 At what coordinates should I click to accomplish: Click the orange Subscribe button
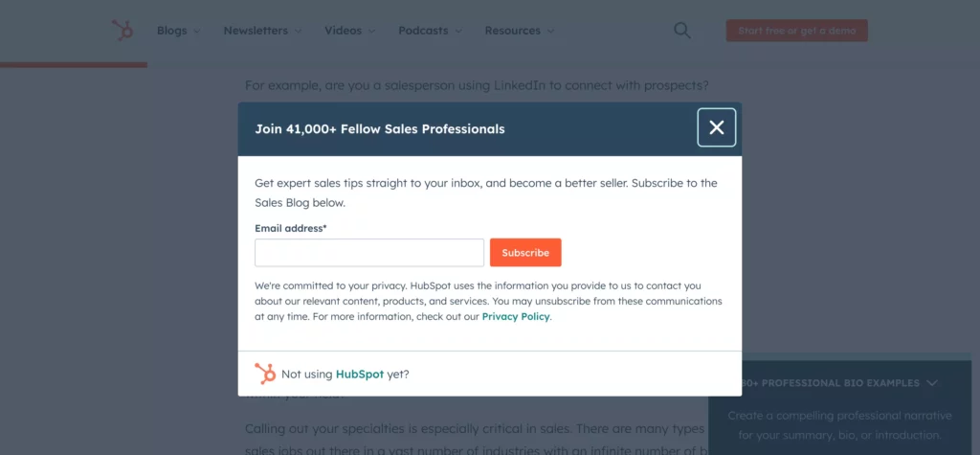point(525,252)
